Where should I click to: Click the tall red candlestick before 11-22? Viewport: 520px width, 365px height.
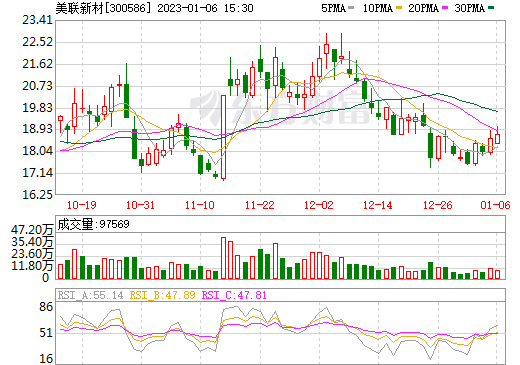click(224, 137)
